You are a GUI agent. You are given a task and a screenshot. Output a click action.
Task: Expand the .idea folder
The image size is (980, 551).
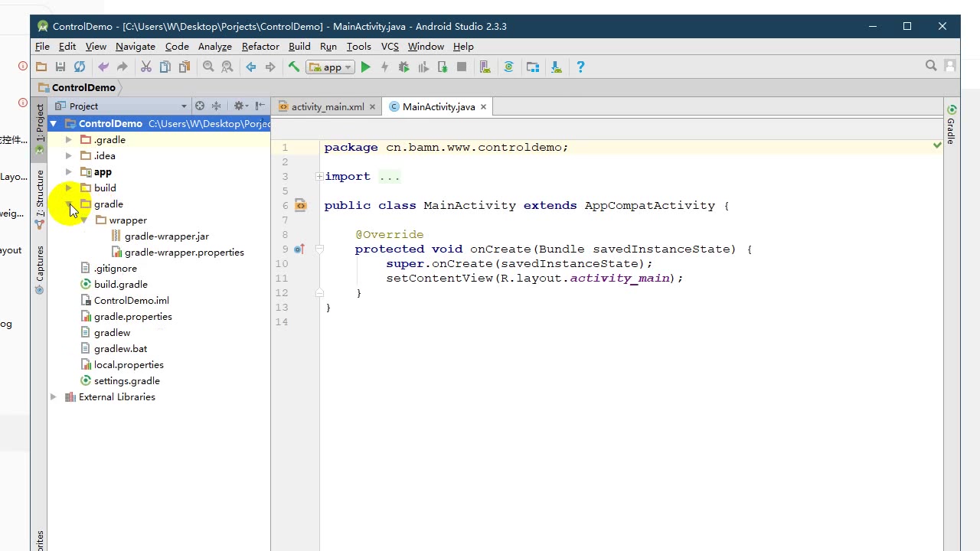point(69,156)
